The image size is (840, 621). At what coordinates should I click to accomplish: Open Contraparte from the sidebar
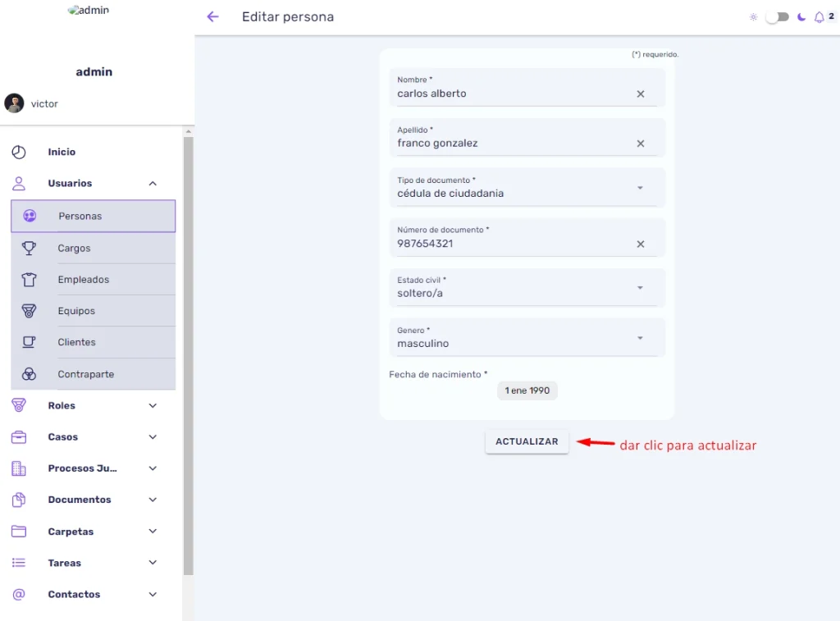tap(94, 374)
